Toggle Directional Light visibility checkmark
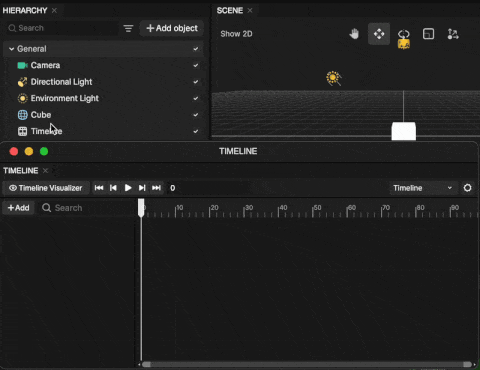480x370 pixels. pos(196,82)
